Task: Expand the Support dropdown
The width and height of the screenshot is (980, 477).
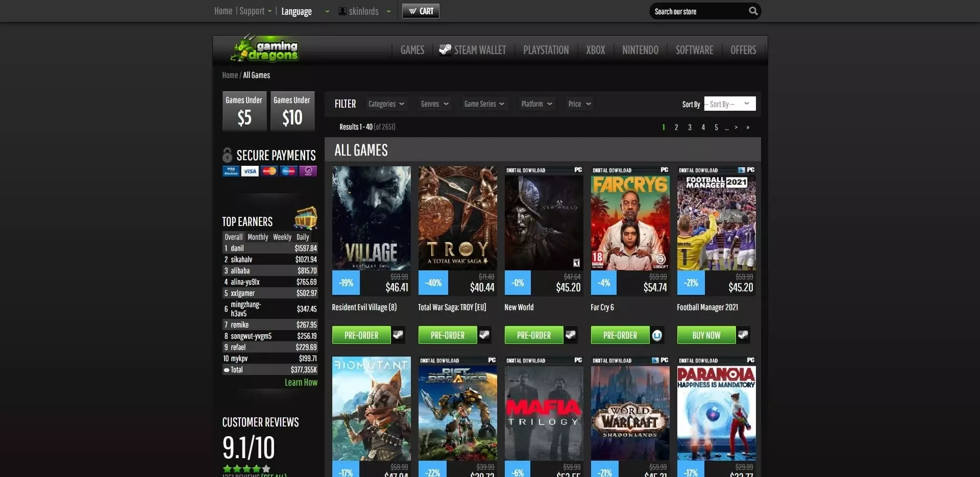Action: click(x=255, y=11)
